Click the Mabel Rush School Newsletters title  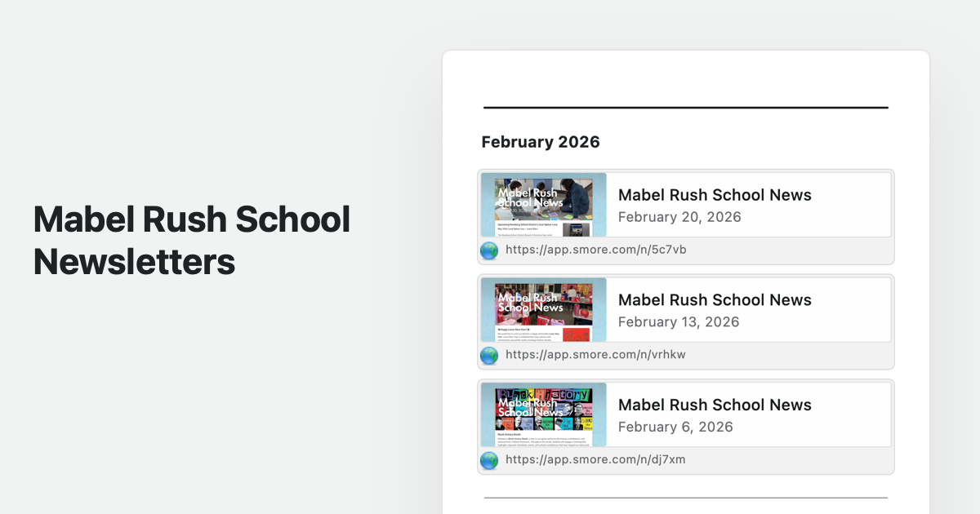191,241
